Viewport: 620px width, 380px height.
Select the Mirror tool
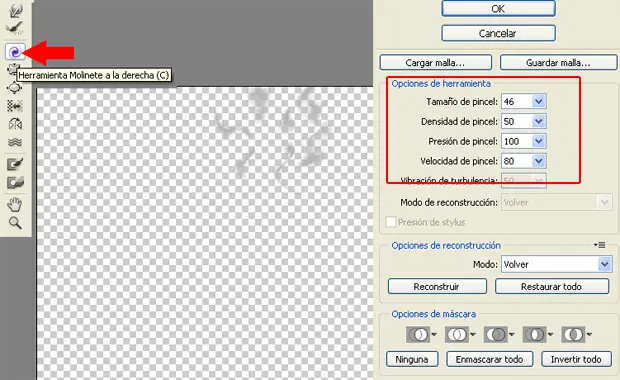15,124
